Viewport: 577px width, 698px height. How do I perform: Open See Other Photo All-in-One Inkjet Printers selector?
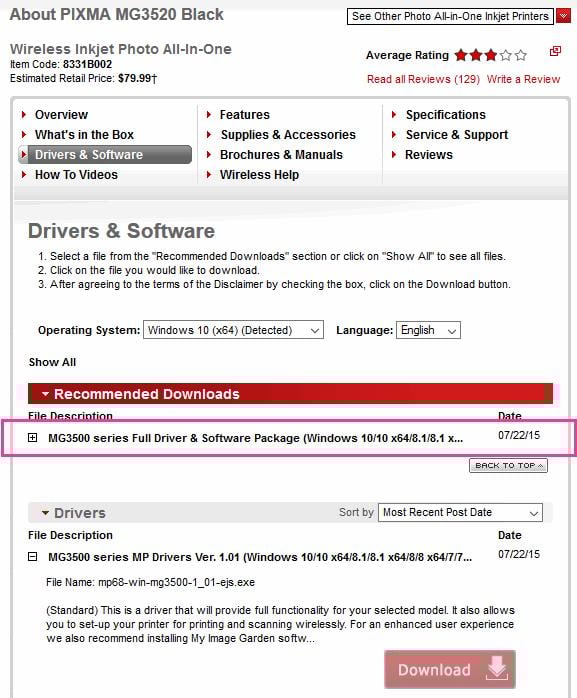tap(450, 16)
